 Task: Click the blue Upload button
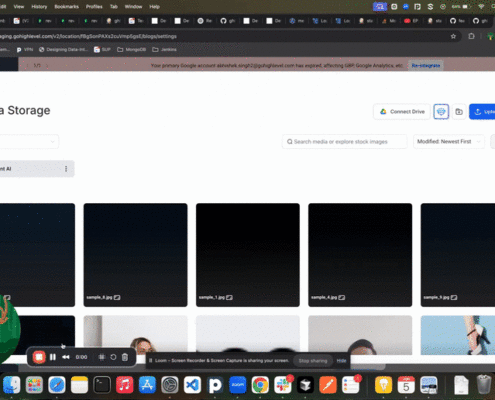click(x=483, y=112)
